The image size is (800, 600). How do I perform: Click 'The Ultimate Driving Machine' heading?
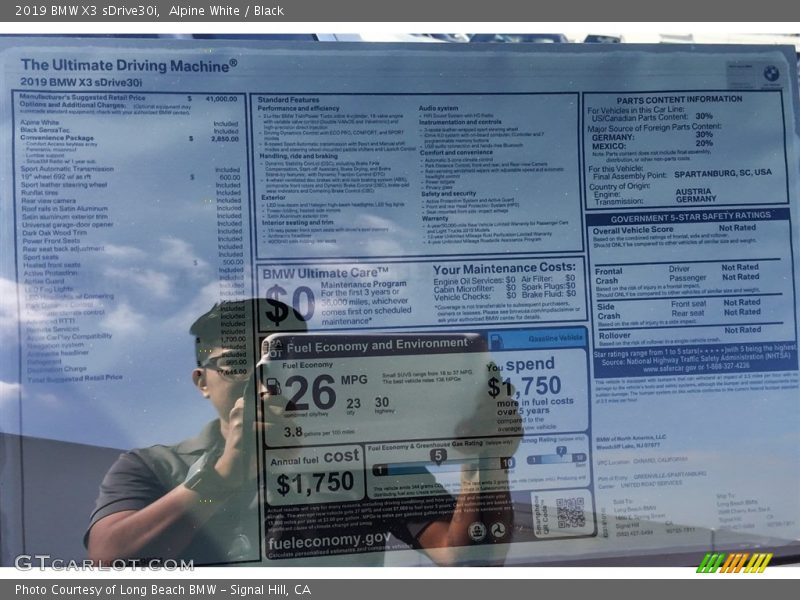pos(129,65)
